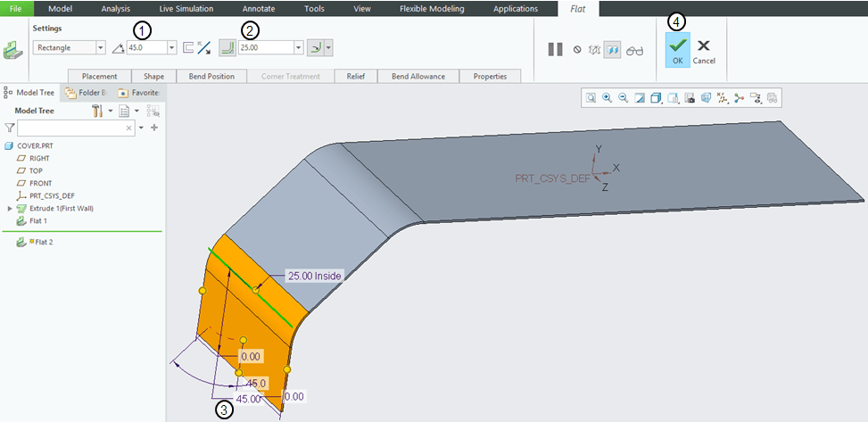Toggle the no preview option
Screen dimensions: 868x422
[x=577, y=50]
